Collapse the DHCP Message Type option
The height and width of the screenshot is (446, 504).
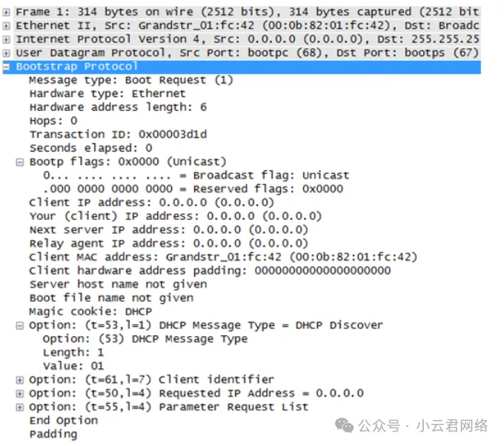[x=20, y=325]
